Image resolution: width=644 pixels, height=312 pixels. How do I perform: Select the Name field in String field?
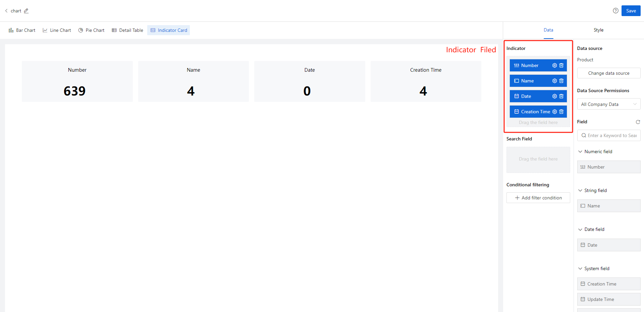[x=609, y=206]
